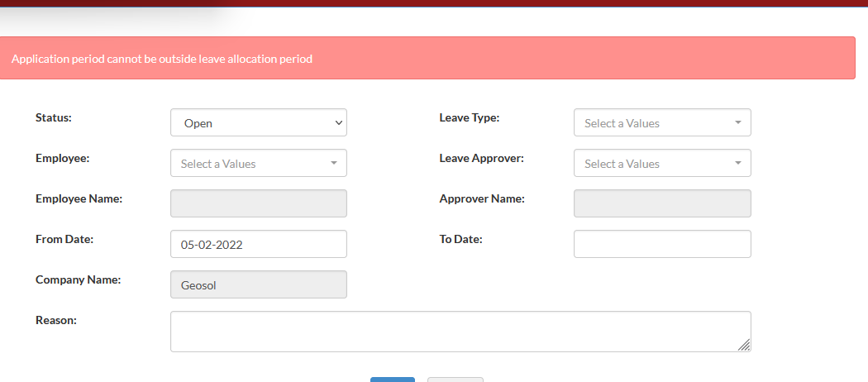Click the greyed Employee Name field
The height and width of the screenshot is (382, 868).
(x=259, y=203)
